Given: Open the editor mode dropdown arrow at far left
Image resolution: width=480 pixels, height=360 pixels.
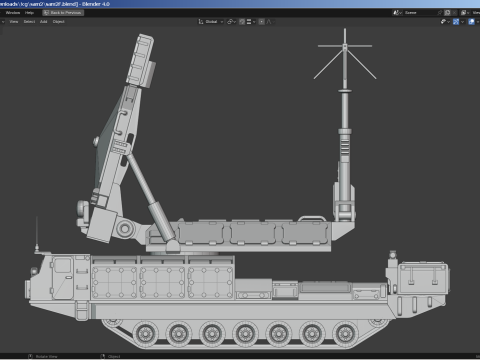Looking at the screenshot, I should click(x=2, y=22).
